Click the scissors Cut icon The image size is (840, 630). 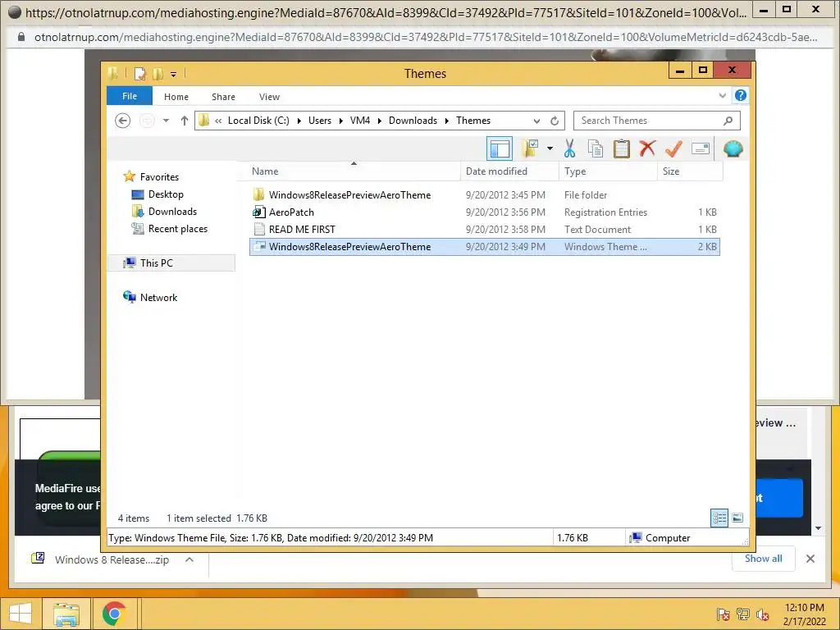pos(569,148)
